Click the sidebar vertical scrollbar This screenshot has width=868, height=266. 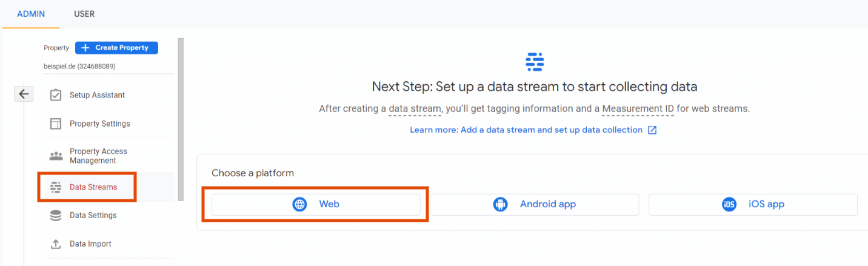point(181,119)
